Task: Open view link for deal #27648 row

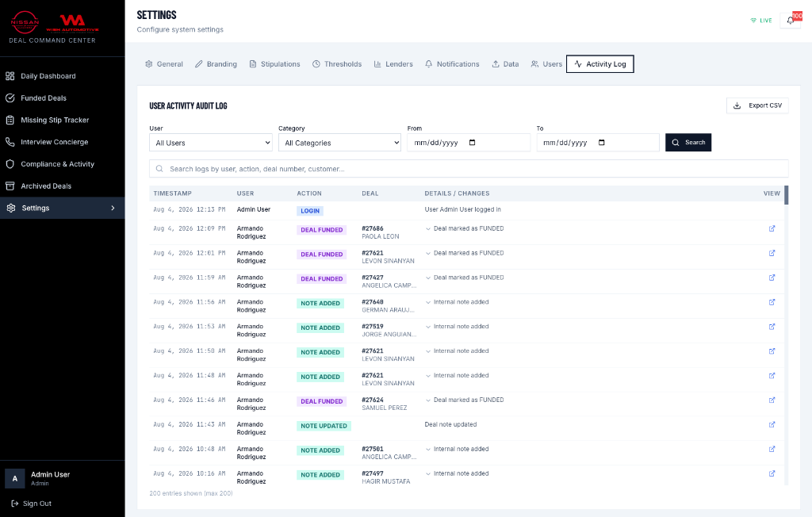Action: (x=772, y=302)
